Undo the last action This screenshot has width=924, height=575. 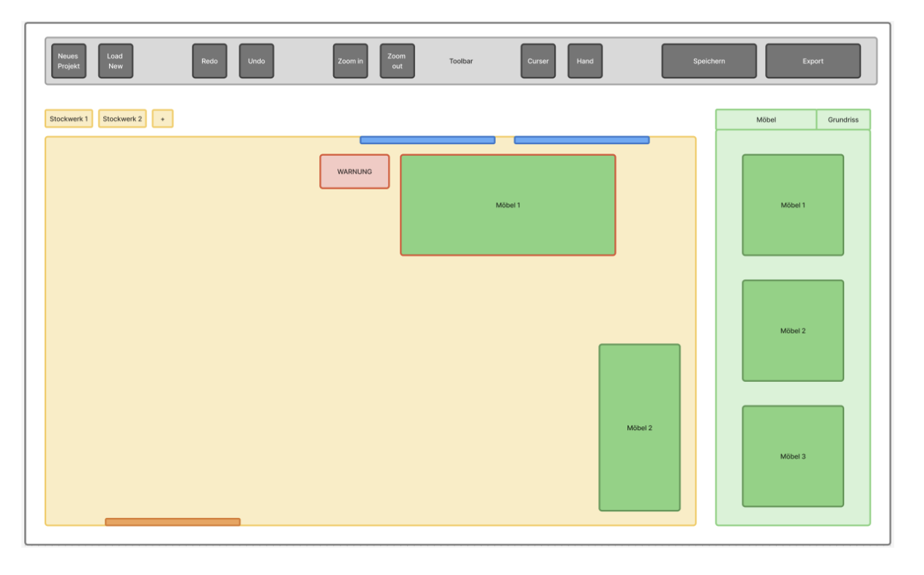pyautogui.click(x=256, y=61)
